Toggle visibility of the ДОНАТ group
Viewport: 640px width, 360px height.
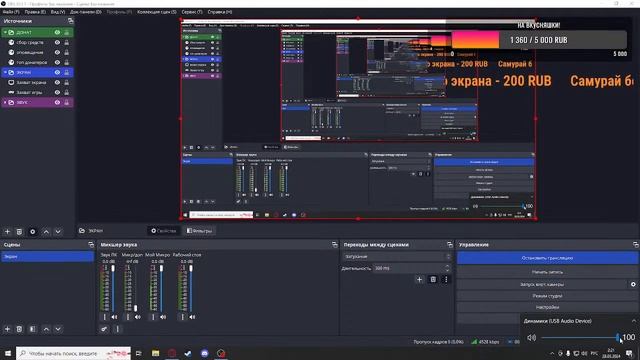57,32
